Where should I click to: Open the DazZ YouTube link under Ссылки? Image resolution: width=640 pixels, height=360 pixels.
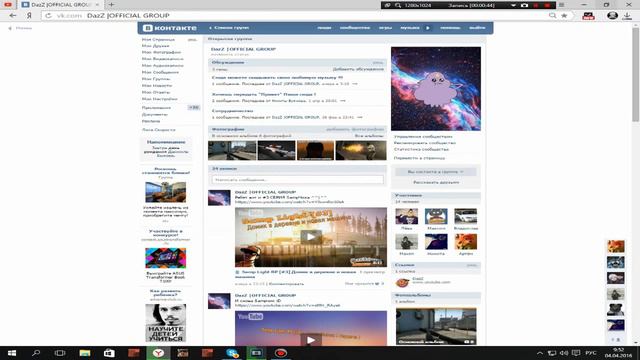tap(418, 279)
